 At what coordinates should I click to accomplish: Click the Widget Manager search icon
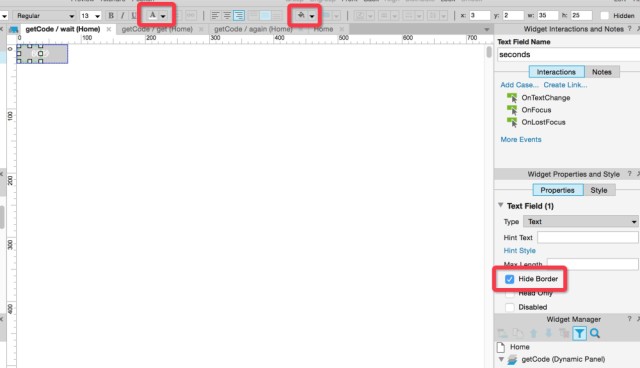point(595,333)
